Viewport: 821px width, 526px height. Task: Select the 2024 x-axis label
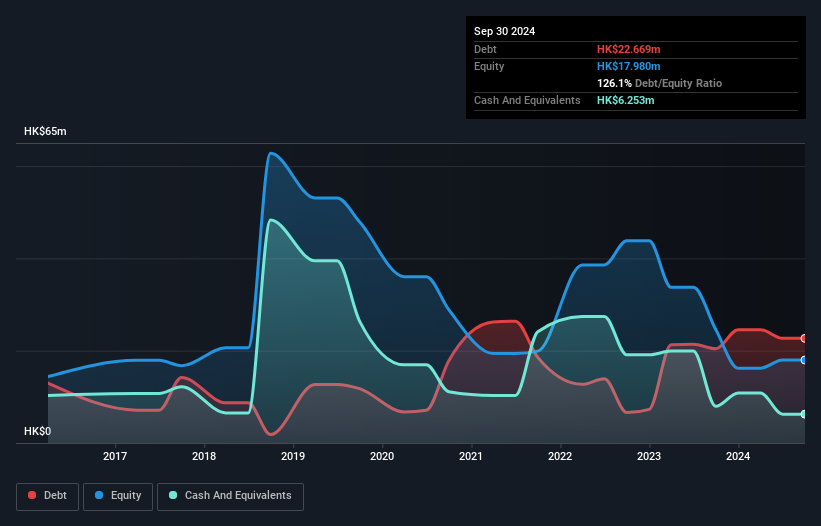click(x=738, y=456)
